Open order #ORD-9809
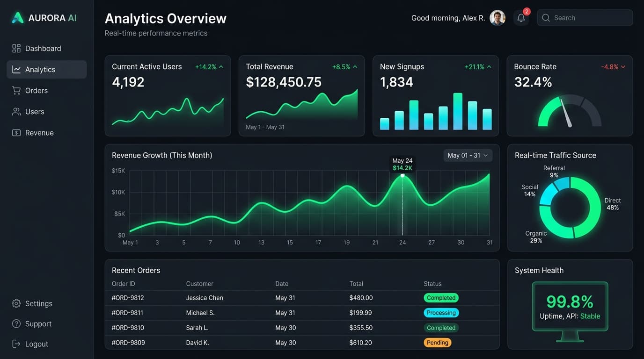This screenshot has height=359, width=644. 128,343
